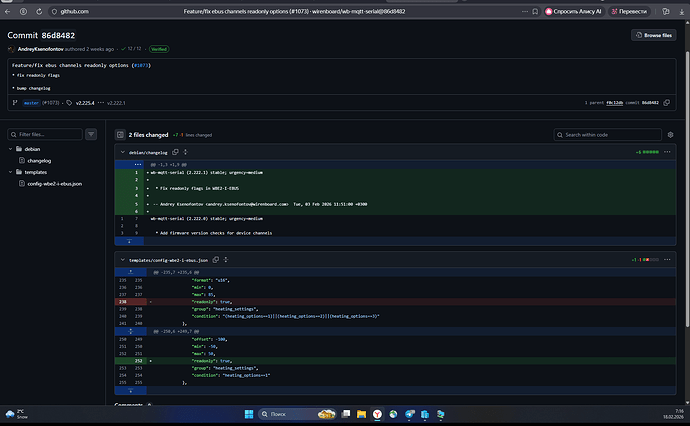Collapse the debian/changelog diff

(x=122, y=152)
